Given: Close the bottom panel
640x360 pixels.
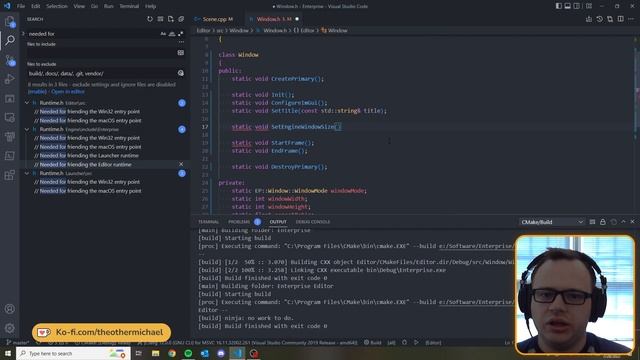Looking at the screenshot, I should click(632, 222).
